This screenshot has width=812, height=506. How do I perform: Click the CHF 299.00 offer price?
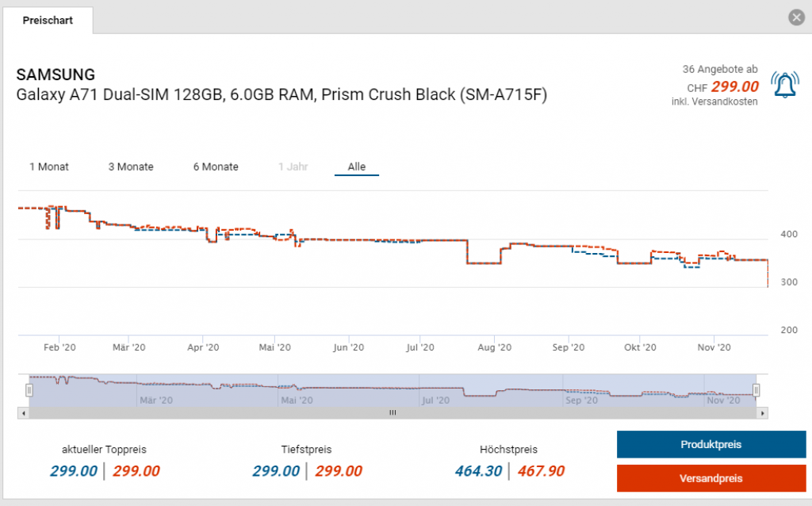coord(734,86)
